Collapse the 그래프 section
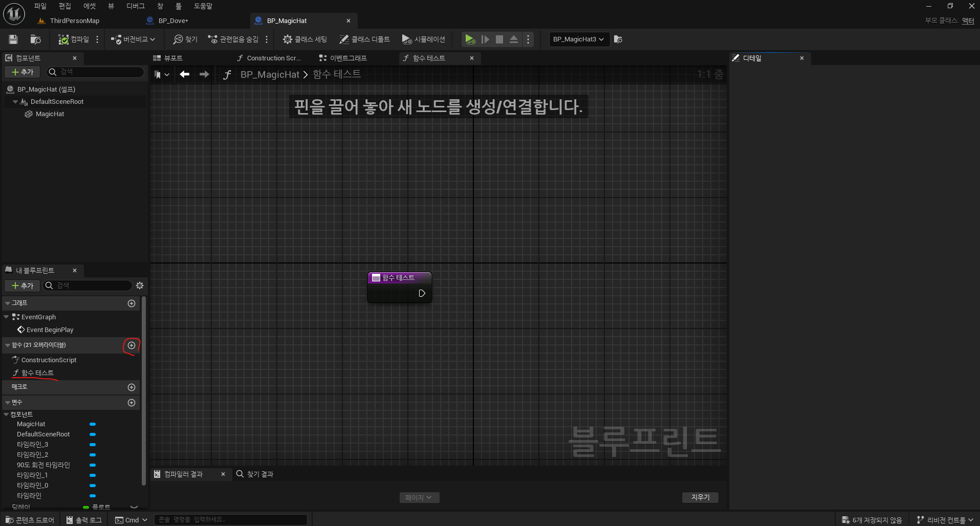This screenshot has height=526, width=980. (7, 303)
